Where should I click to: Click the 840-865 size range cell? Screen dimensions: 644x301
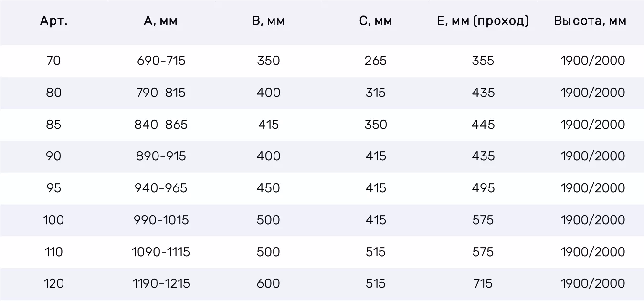161,125
